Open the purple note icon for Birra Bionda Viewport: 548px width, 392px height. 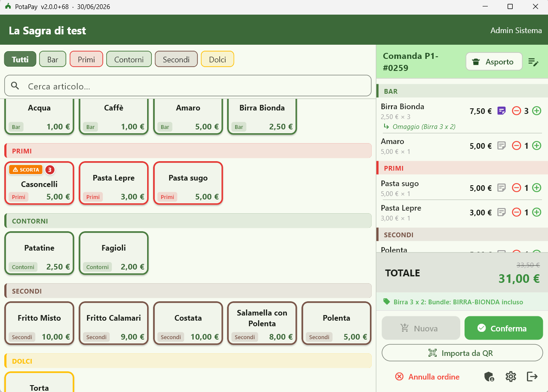(501, 111)
